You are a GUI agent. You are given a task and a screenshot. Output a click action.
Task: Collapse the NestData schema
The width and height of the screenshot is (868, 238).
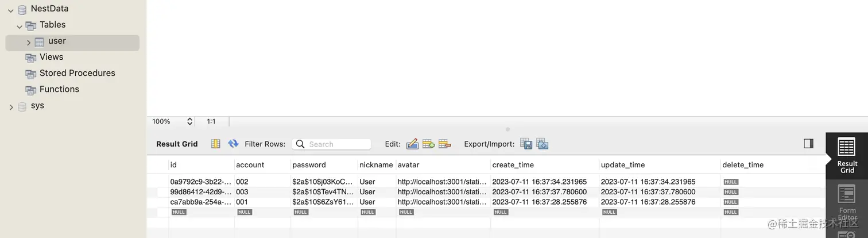[11, 10]
